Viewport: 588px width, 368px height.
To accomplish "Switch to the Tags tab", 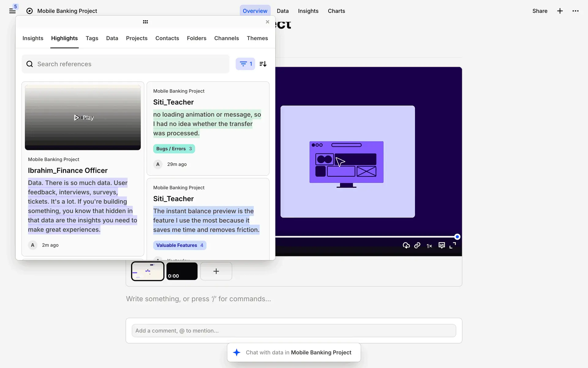I will (x=92, y=38).
